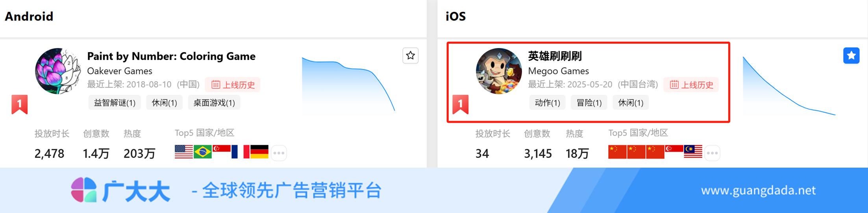The width and height of the screenshot is (868, 213).
Task: Click the Malaysia flag icon
Action: click(693, 152)
